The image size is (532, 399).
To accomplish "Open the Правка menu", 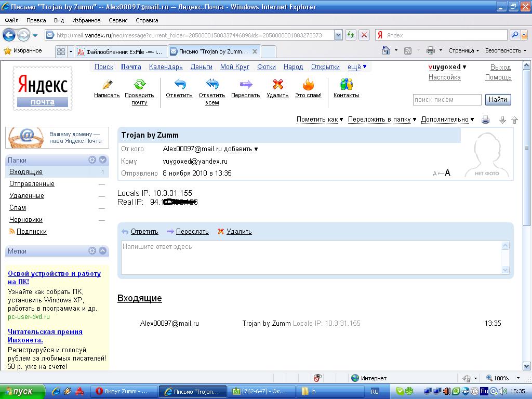I will pyautogui.click(x=36, y=20).
